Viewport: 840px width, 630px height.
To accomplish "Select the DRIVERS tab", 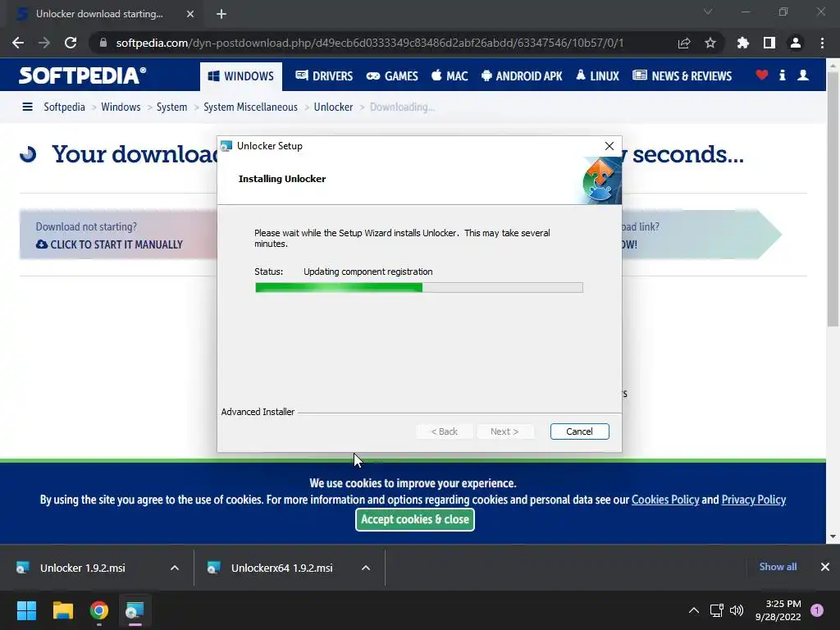I will pos(324,76).
